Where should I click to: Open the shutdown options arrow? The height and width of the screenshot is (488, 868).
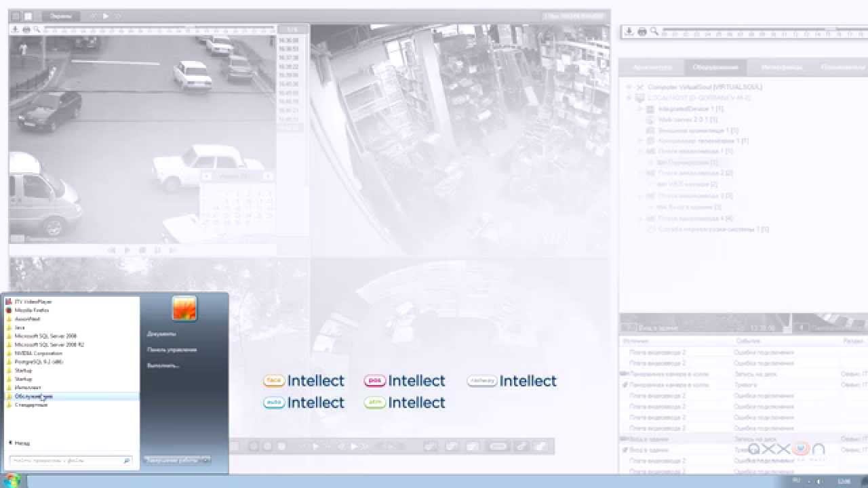[207, 460]
